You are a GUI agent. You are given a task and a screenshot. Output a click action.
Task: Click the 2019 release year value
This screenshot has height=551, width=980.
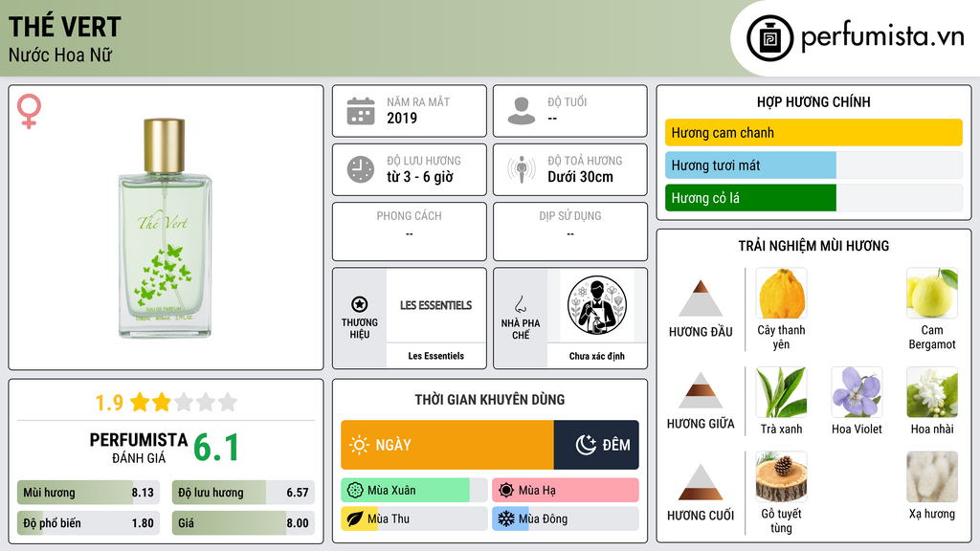pos(402,118)
